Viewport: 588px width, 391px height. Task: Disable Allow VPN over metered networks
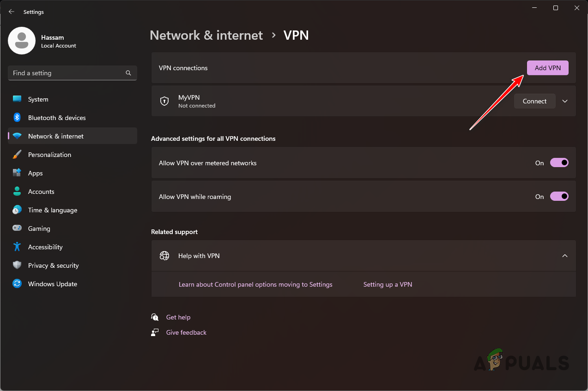coord(559,162)
